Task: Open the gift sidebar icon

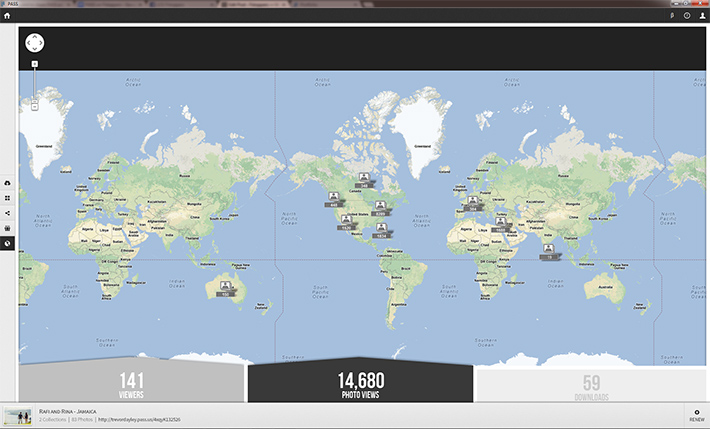Action: (x=7, y=228)
